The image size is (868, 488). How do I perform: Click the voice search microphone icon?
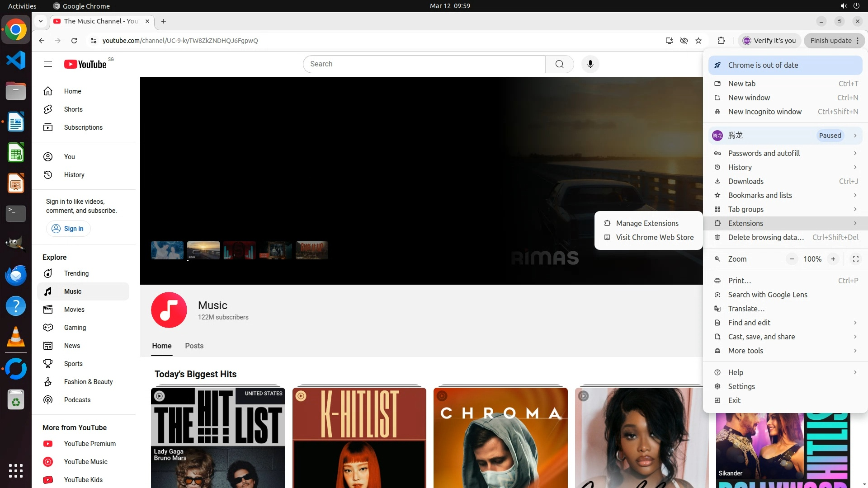pos(590,64)
